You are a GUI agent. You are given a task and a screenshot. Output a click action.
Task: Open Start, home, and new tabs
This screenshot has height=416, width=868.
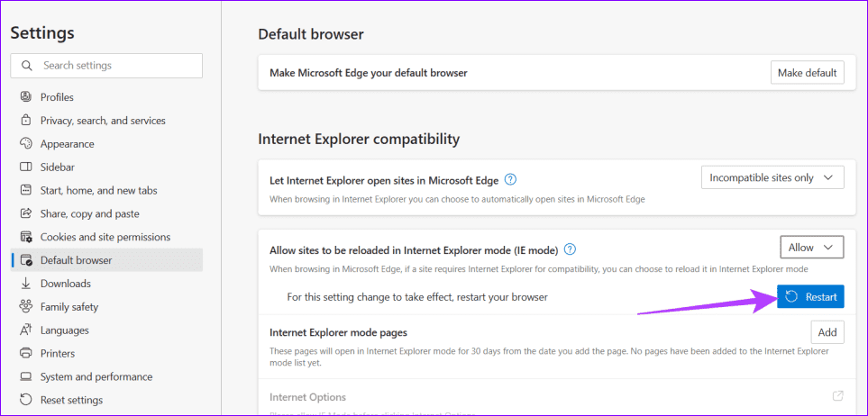click(x=106, y=190)
